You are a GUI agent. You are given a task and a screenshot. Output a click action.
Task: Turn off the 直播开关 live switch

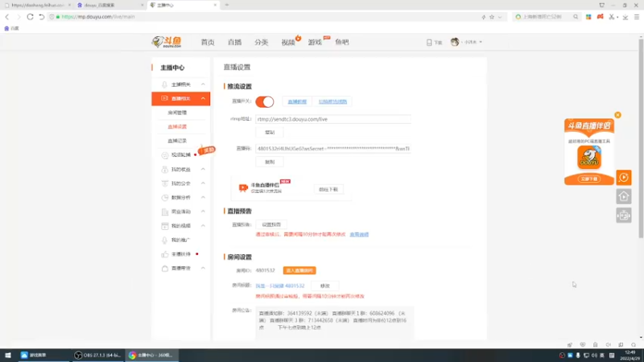(265, 102)
